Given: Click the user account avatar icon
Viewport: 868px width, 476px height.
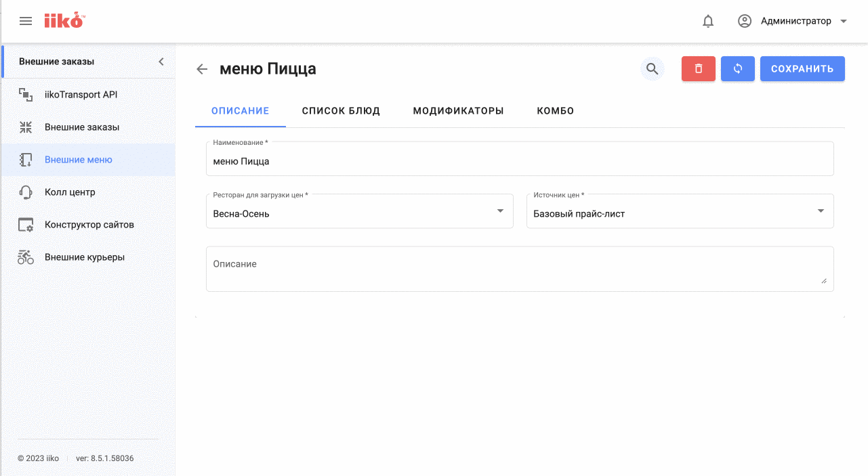Looking at the screenshot, I should click(745, 21).
